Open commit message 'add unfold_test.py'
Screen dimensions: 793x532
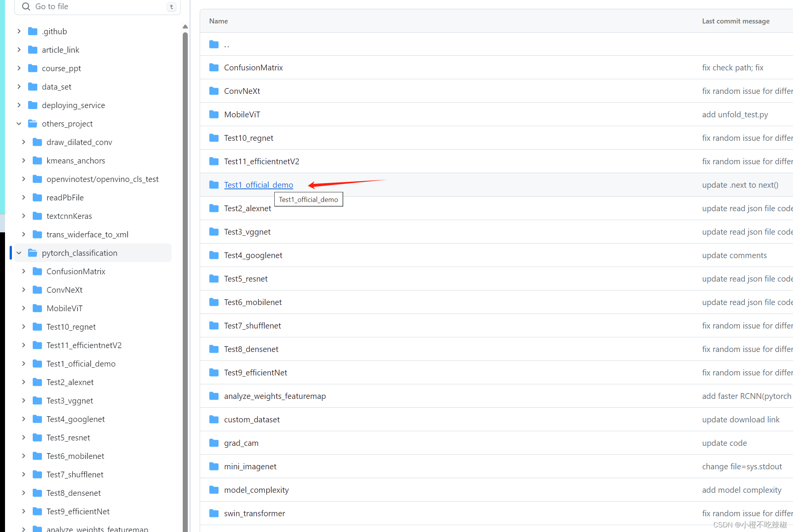(x=735, y=114)
